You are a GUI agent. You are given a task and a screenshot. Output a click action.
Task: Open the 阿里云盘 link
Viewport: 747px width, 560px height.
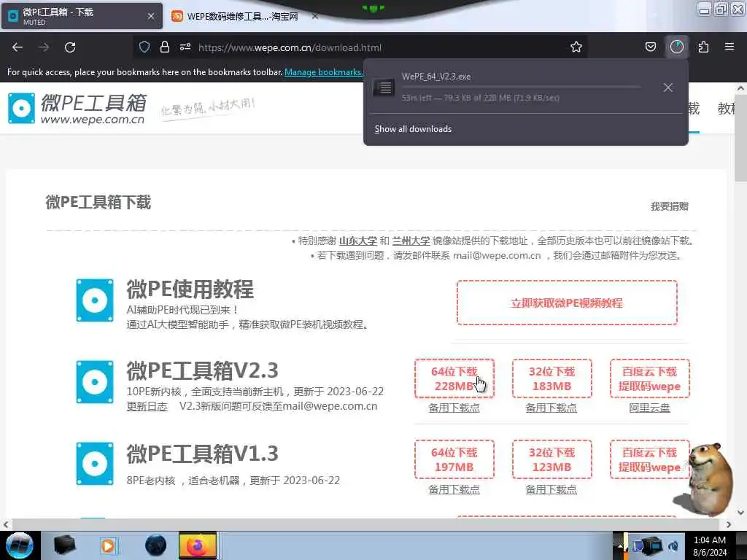[649, 408]
